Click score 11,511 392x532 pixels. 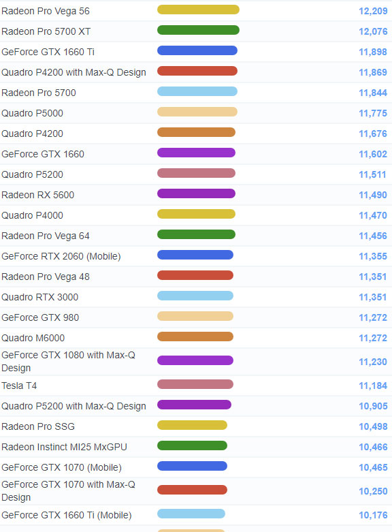373,174
